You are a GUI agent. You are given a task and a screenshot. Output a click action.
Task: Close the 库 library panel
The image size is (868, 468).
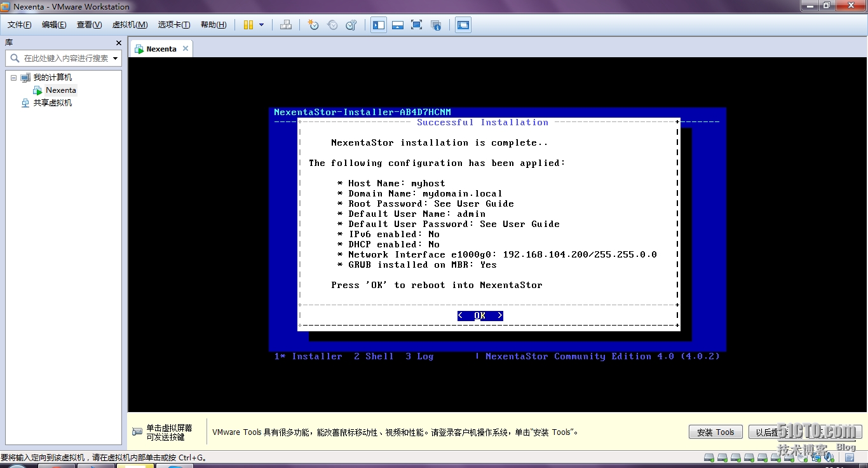coord(119,43)
